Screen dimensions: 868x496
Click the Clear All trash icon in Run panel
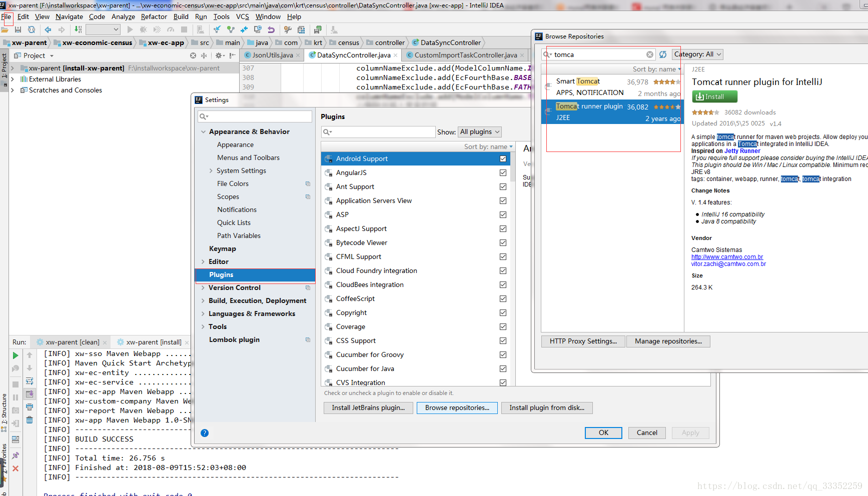click(30, 420)
